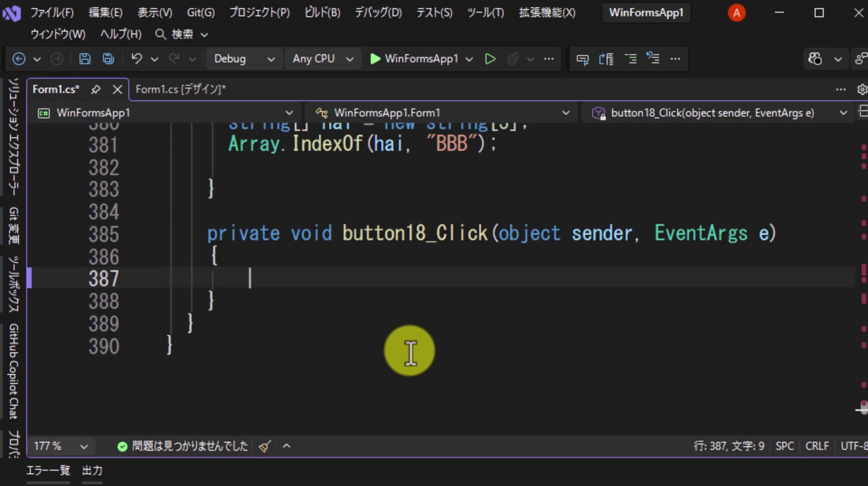Viewport: 868px width, 486px height.
Task: Click the search magnifier icon
Action: tap(160, 34)
